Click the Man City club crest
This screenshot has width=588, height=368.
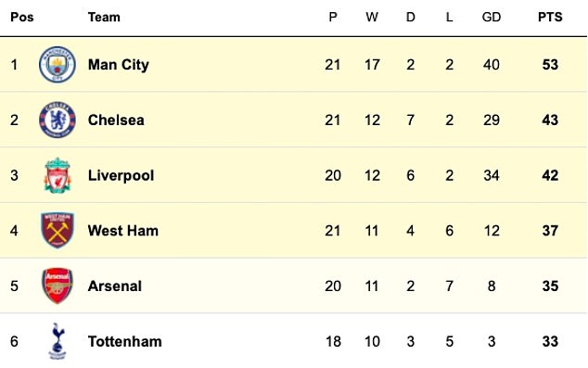(58, 65)
